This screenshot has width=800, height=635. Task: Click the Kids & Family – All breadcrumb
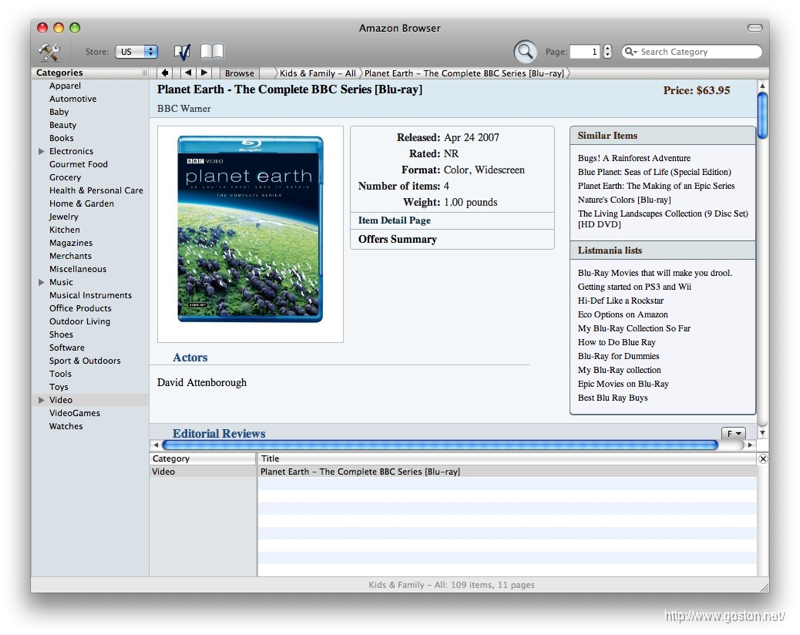point(317,73)
